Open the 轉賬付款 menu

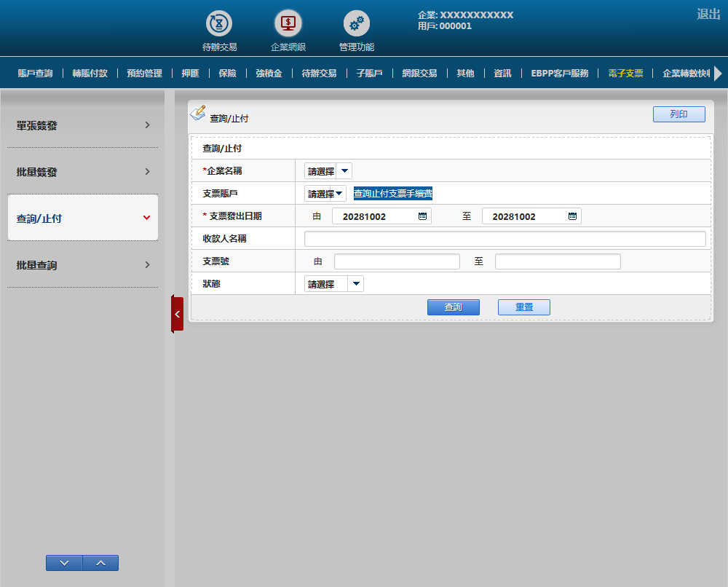[x=90, y=74]
